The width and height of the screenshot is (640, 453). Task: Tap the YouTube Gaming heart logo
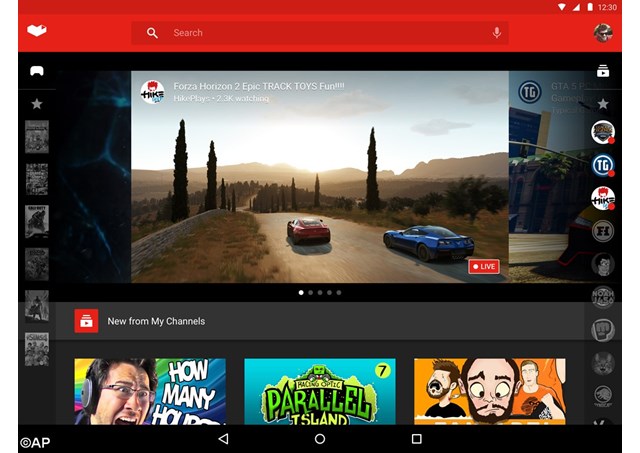point(37,30)
